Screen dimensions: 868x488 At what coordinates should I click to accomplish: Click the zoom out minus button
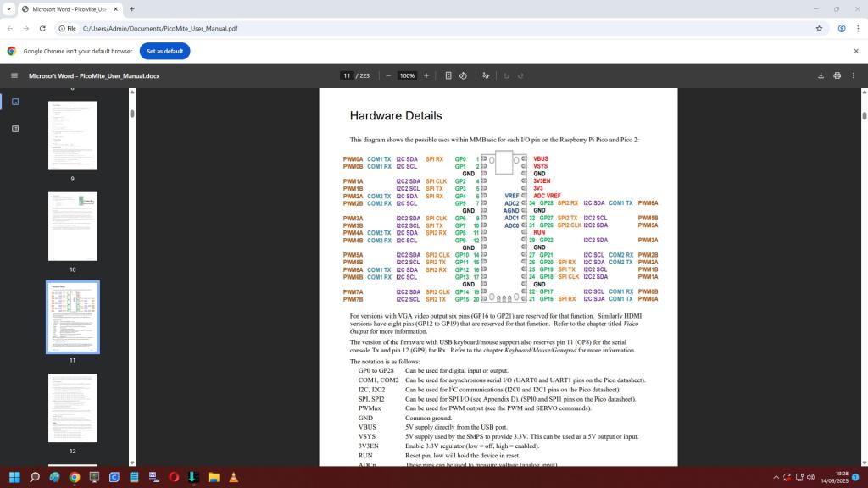coord(388,75)
